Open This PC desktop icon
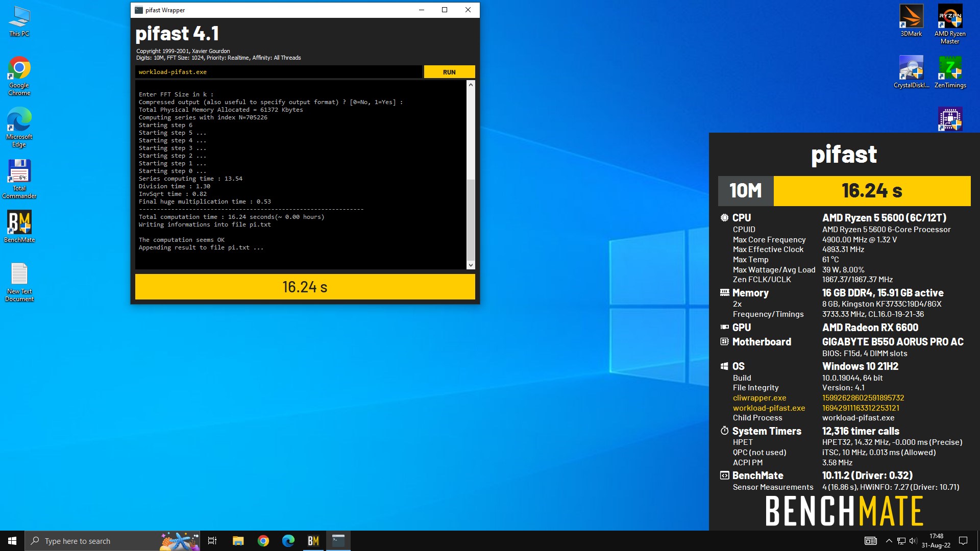The image size is (980, 551). pyautogui.click(x=19, y=21)
